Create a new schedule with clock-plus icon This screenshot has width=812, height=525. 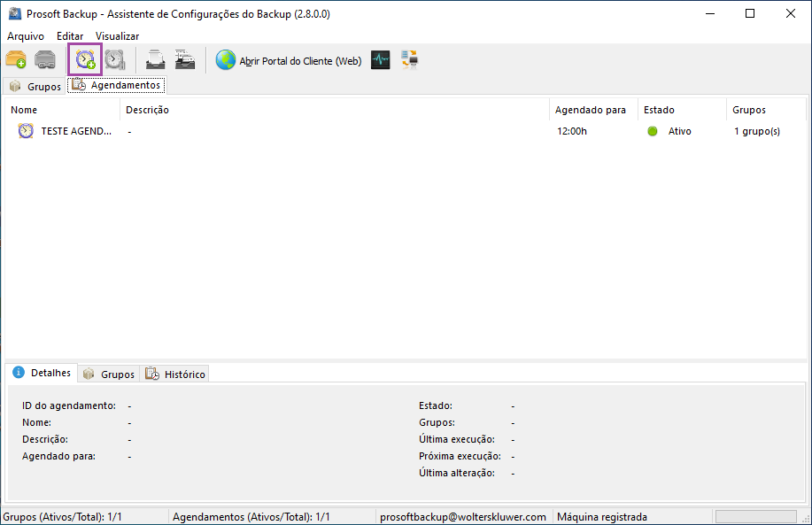click(x=85, y=60)
